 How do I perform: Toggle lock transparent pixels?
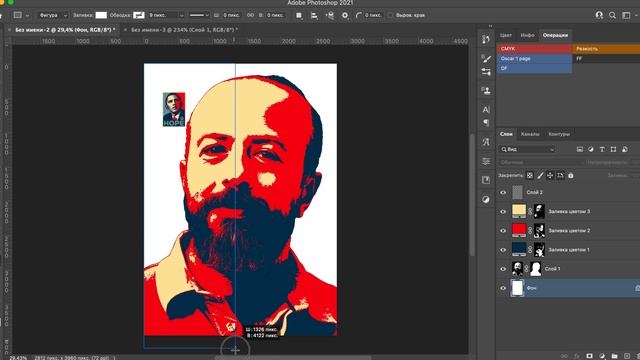tap(529, 176)
